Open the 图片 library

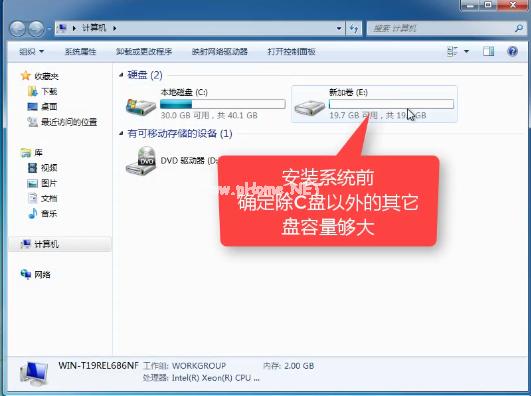[42, 183]
